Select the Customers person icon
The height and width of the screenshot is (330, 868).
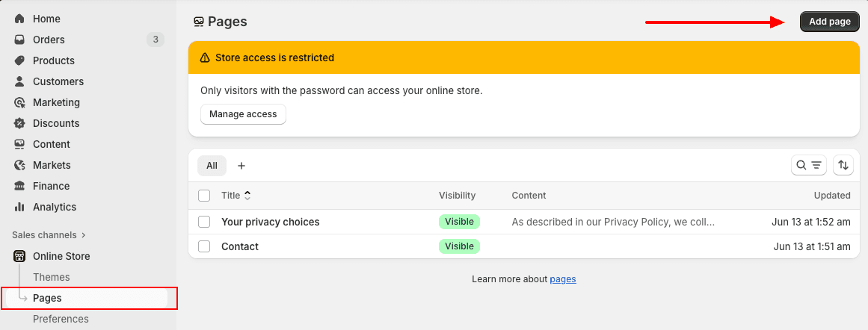tap(19, 81)
